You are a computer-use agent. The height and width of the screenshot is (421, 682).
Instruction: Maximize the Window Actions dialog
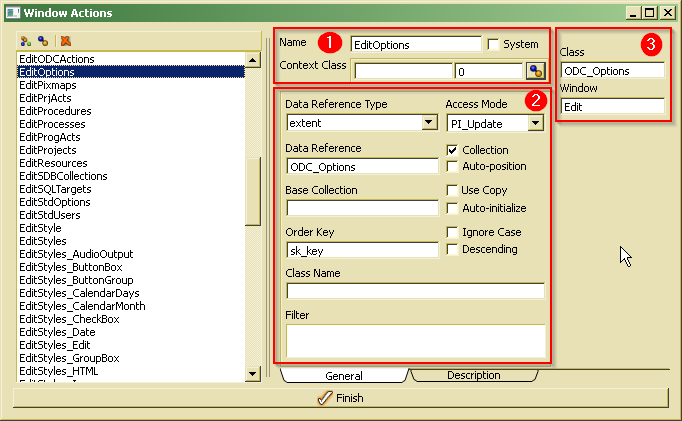[x=650, y=13]
